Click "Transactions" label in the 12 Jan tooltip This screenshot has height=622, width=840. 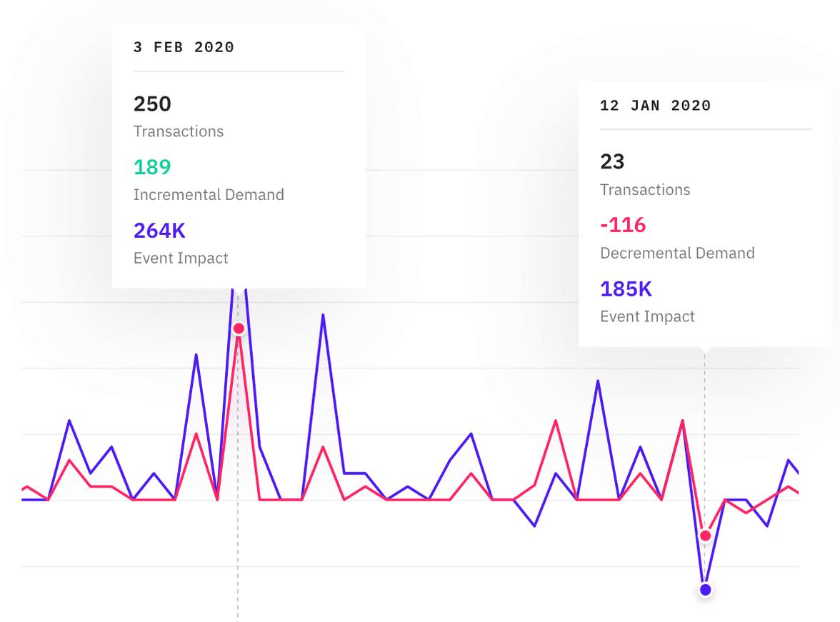[x=645, y=190]
